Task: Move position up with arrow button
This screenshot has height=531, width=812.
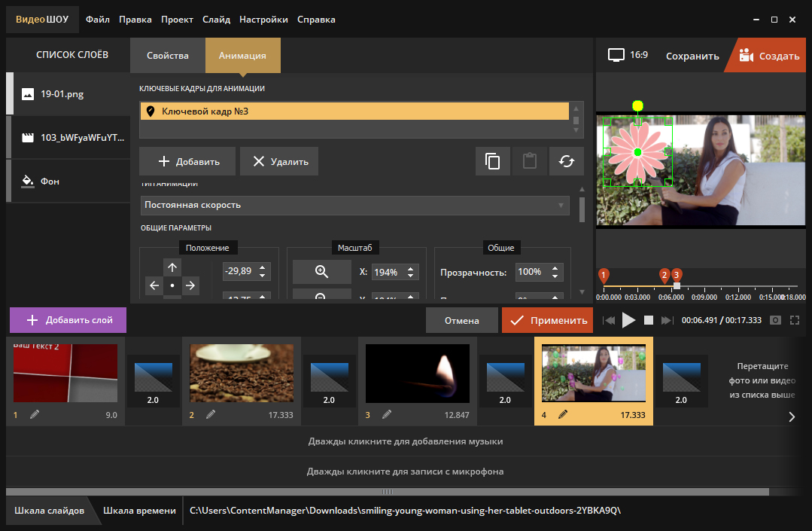Action: 172,267
